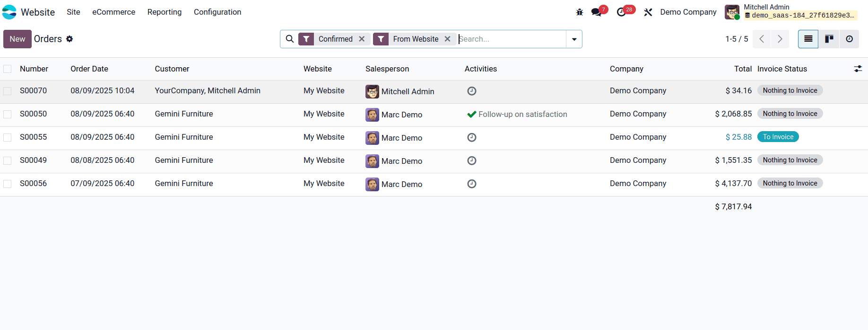Click Mitchell Admin salesperson avatar in S00070 row
Image resolution: width=868 pixels, height=330 pixels.
point(372,91)
